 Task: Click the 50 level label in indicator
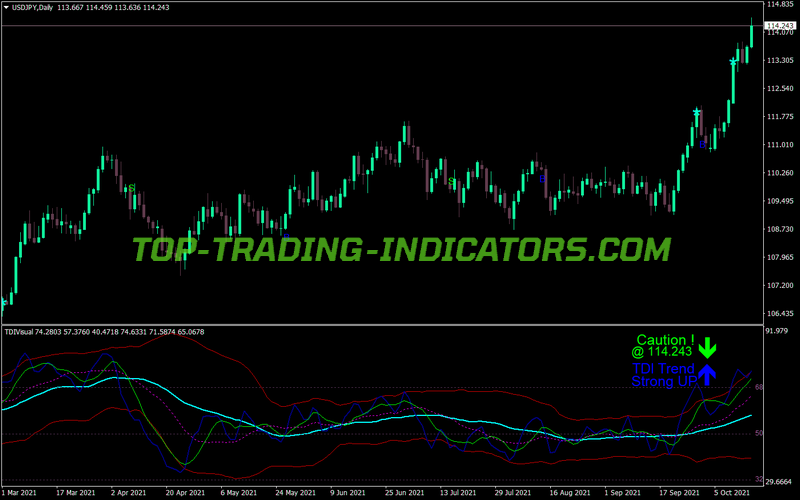[x=759, y=433]
